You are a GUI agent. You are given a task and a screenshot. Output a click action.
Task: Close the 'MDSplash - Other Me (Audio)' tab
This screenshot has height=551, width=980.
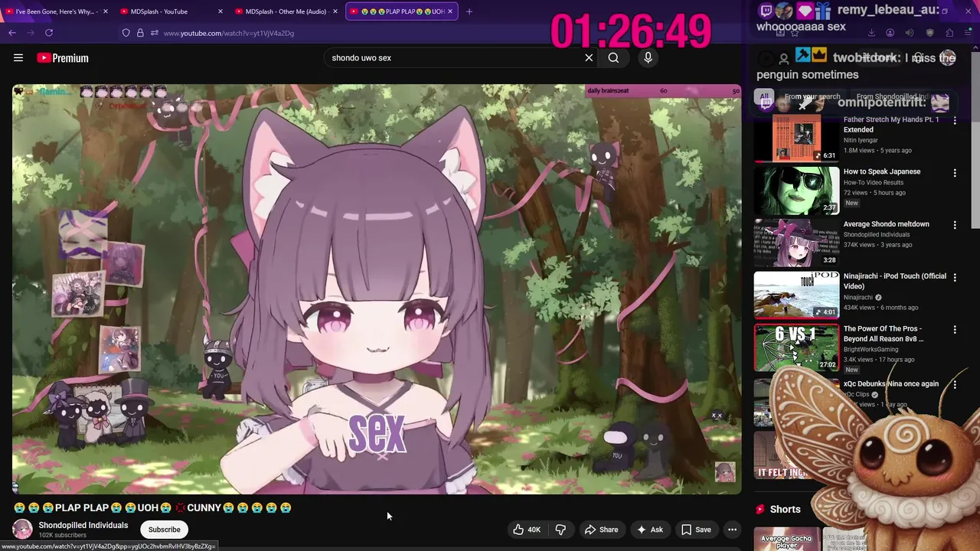pyautogui.click(x=335, y=11)
